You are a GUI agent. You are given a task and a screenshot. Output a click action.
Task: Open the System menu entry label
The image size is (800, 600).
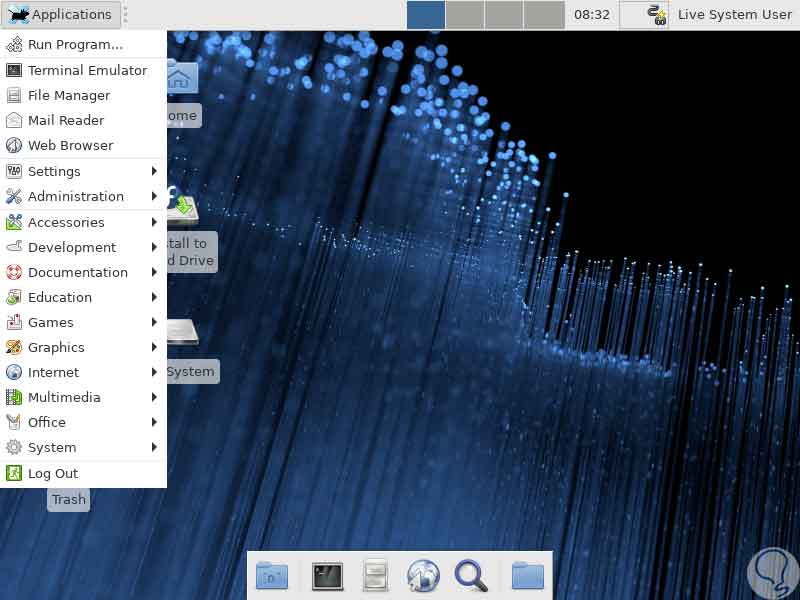[x=52, y=448]
